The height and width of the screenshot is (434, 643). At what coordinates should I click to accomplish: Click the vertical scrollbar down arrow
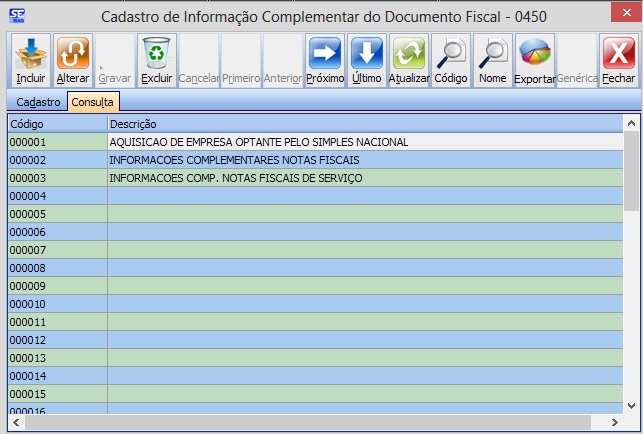[x=632, y=405]
